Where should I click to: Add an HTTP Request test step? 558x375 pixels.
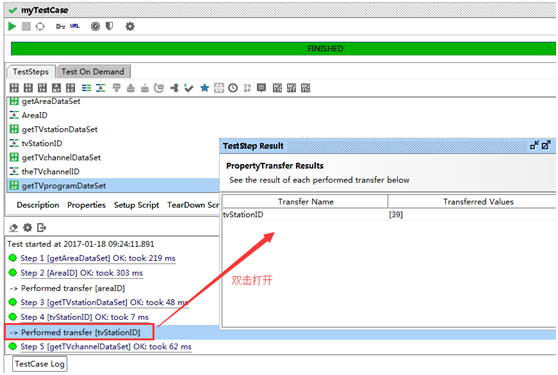tap(42, 88)
